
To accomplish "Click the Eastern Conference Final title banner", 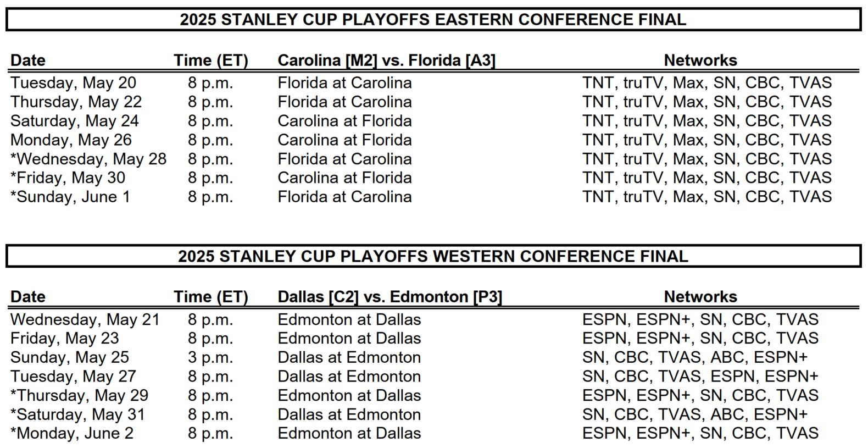I will tap(433, 19).
